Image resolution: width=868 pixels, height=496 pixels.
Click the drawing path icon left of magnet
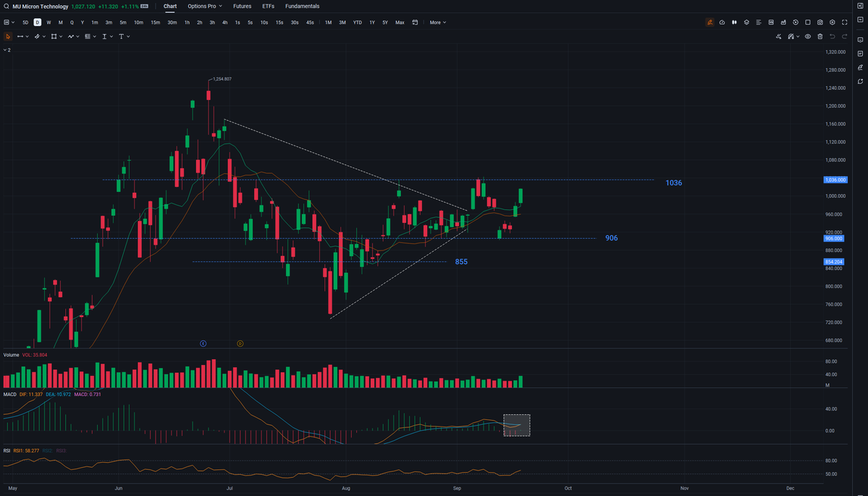[778, 36]
